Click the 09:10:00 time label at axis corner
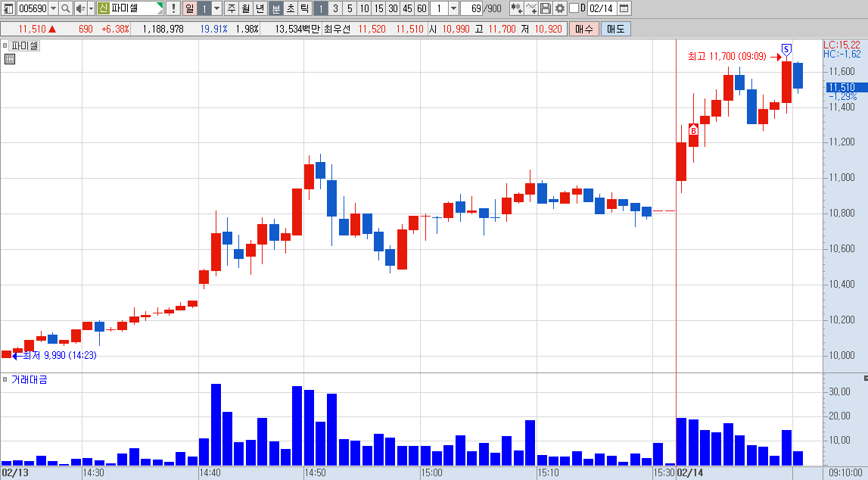The image size is (868, 480). coord(845,472)
